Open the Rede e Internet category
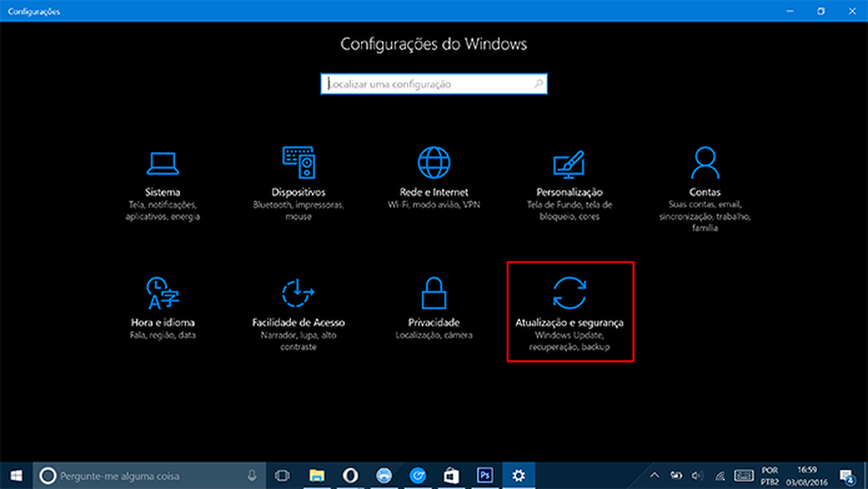 (434, 179)
